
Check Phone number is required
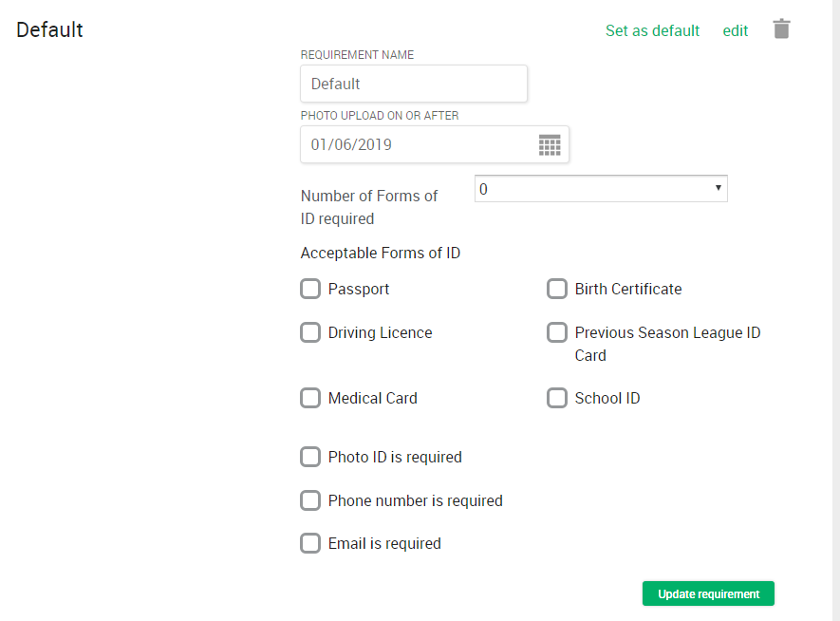click(310, 500)
